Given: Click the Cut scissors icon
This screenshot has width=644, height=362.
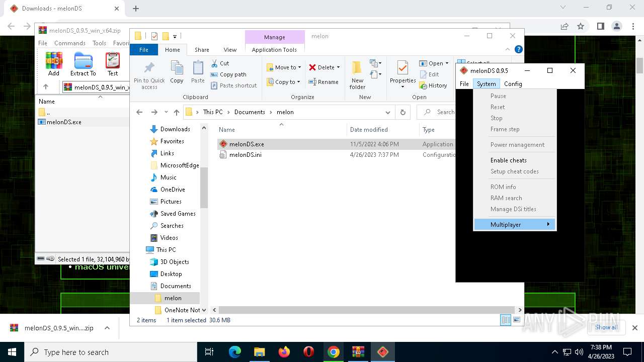Looking at the screenshot, I should tap(214, 63).
